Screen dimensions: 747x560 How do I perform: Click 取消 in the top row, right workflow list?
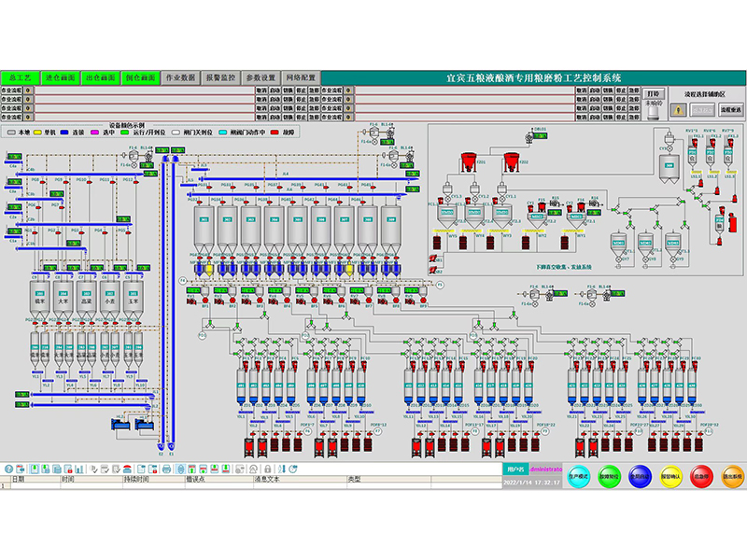click(x=582, y=91)
